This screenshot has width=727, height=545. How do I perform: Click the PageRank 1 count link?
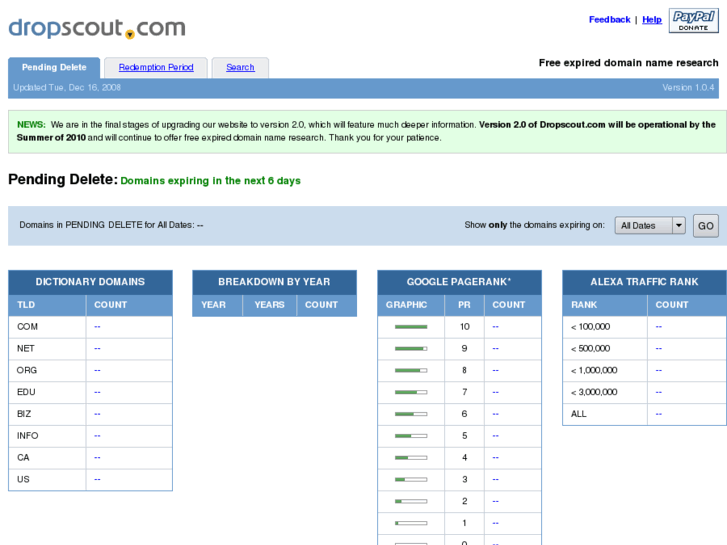496,523
